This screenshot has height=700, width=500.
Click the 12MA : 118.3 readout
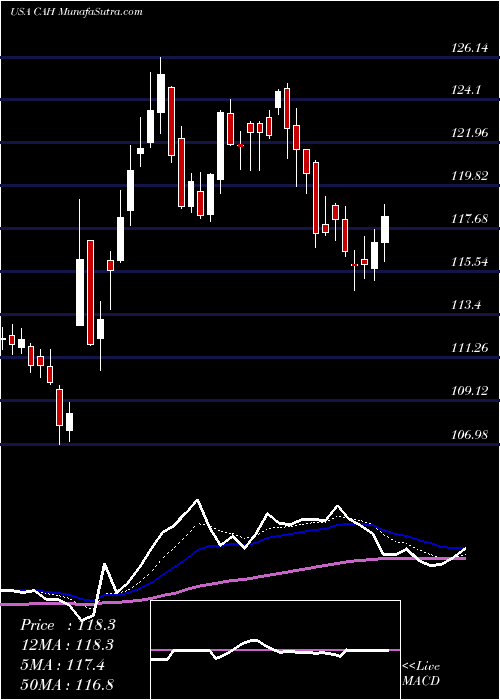coord(67,645)
